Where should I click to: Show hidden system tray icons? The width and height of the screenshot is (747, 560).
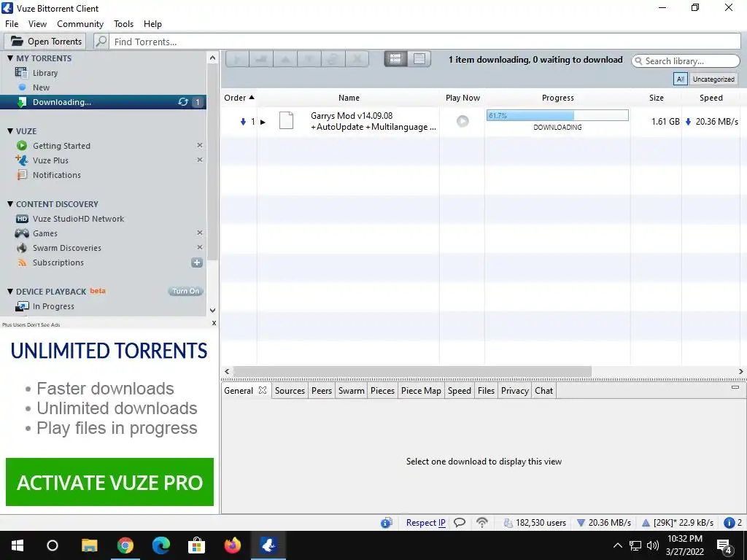point(617,545)
